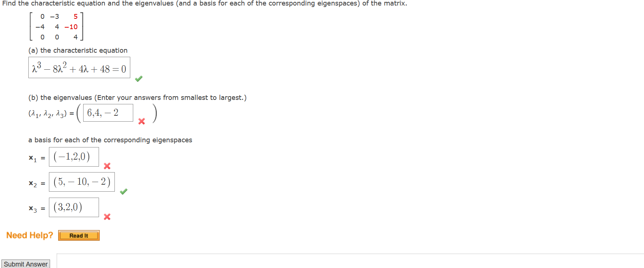Viewport: 644px width, 268px height.
Task: Click the red X beside the x3 answer
Action: point(107,217)
